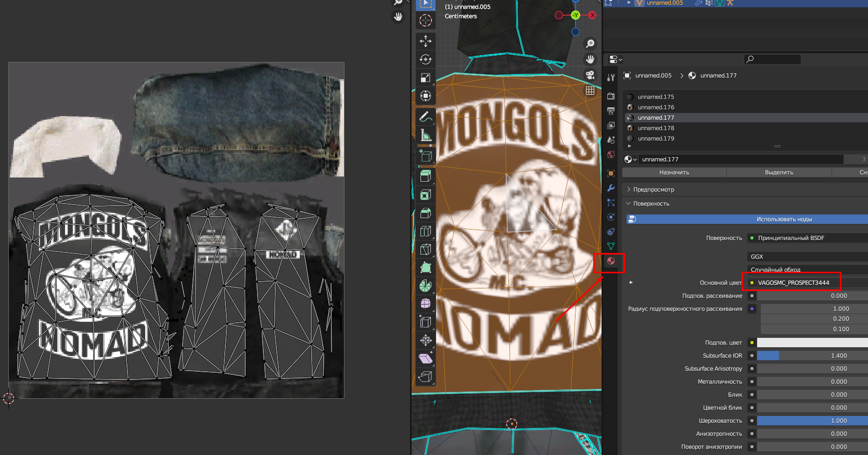The height and width of the screenshot is (455, 868).
Task: Choose the Extrude Region tool
Action: coord(426,176)
